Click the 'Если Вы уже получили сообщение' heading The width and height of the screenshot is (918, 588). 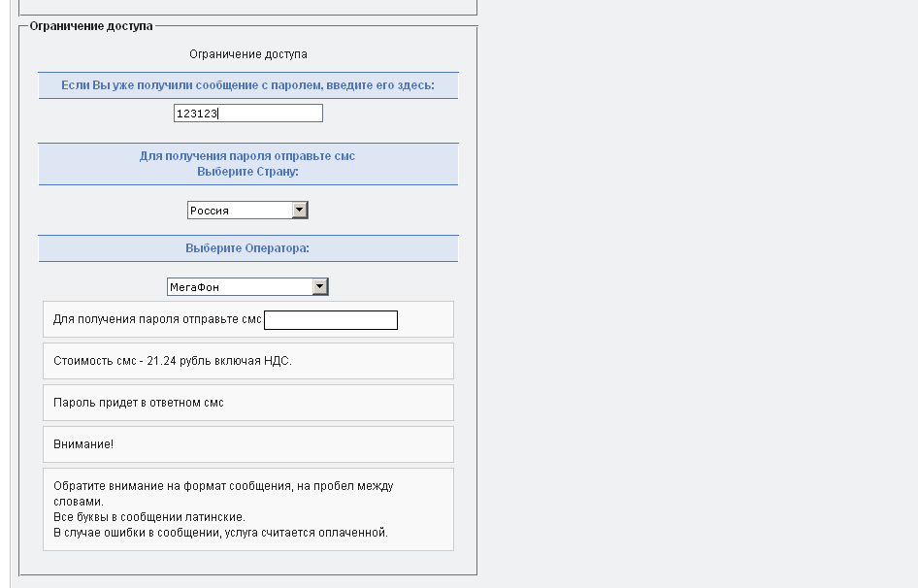click(x=247, y=85)
